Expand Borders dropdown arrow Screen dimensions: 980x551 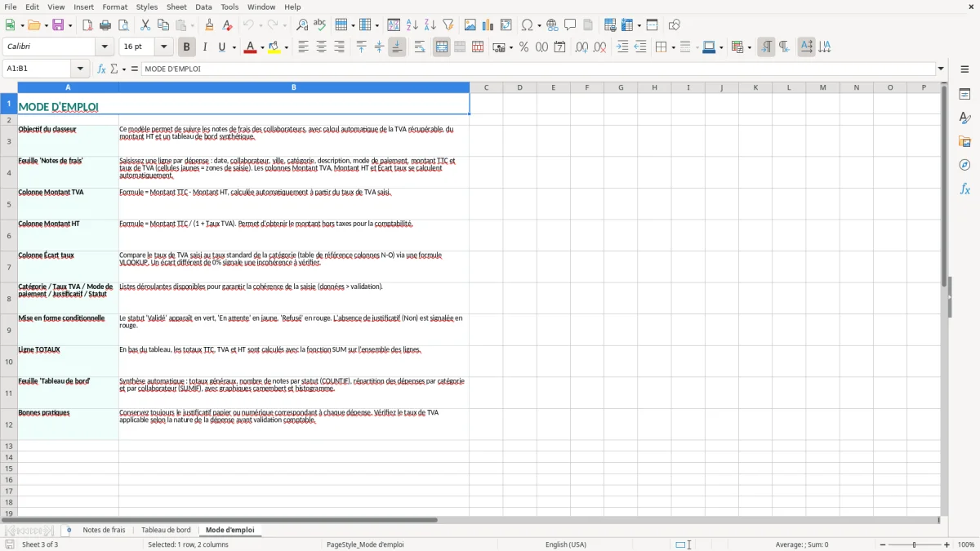pos(673,47)
